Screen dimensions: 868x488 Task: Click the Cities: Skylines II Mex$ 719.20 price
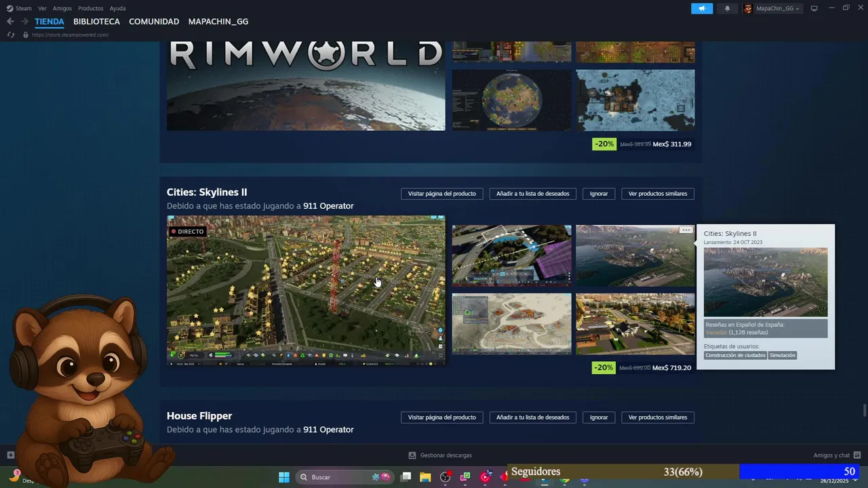click(x=672, y=368)
